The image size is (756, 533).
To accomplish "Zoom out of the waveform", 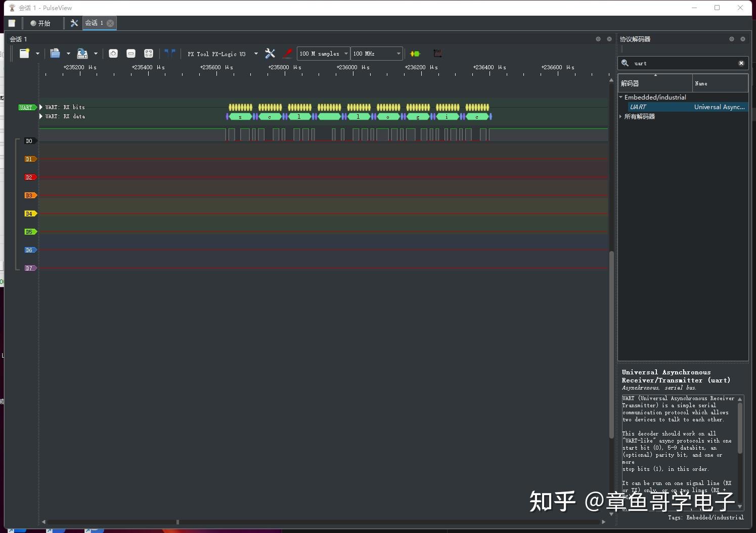I will 131,54.
